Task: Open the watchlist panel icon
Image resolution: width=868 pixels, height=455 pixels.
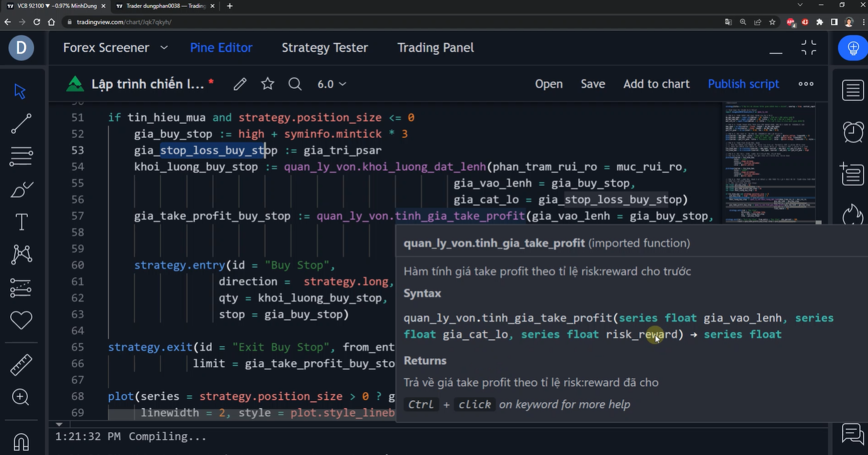Action: pyautogui.click(x=853, y=91)
